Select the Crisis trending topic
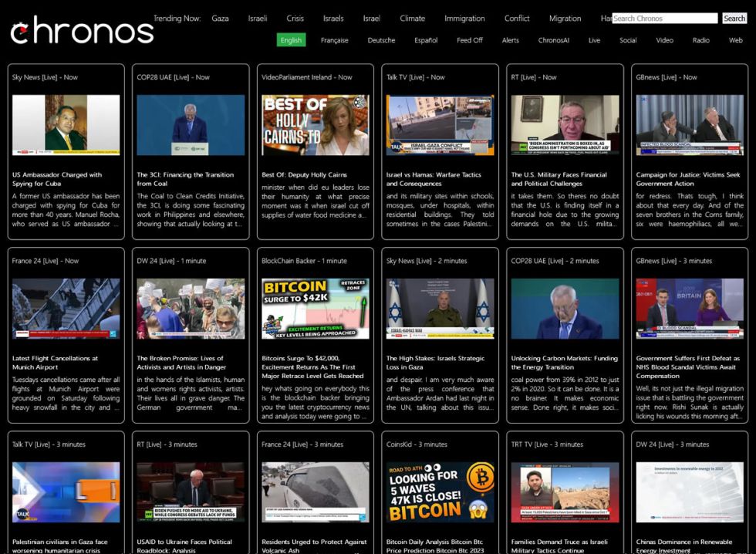This screenshot has width=756, height=554. (x=295, y=19)
